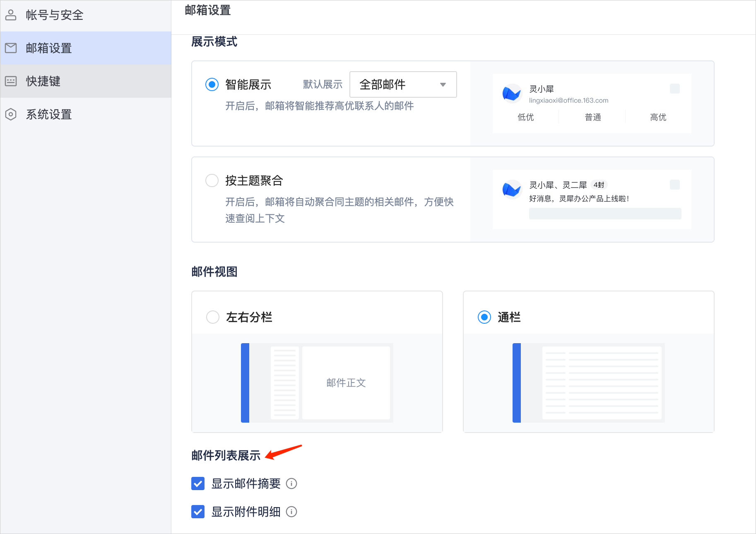Click the 灵小犀、灵二犀 sender names
The height and width of the screenshot is (534, 756).
pos(558,185)
